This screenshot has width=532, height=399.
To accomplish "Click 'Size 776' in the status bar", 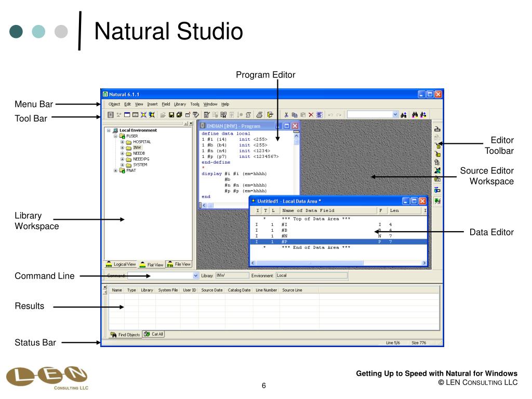I will 419,343.
